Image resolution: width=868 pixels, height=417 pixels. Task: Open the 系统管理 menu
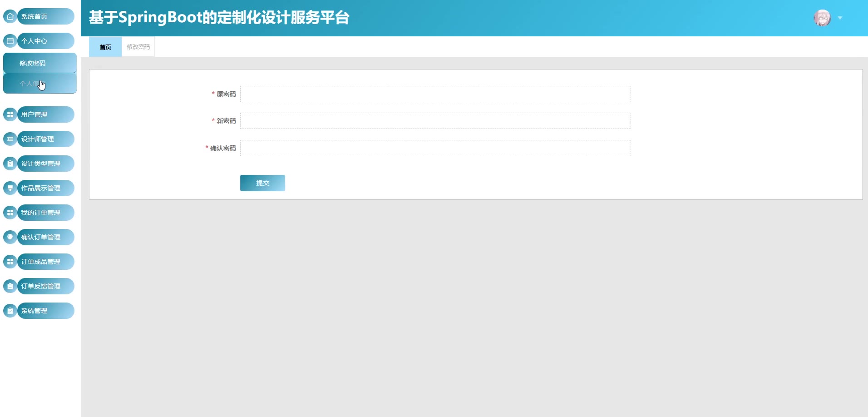[45, 311]
